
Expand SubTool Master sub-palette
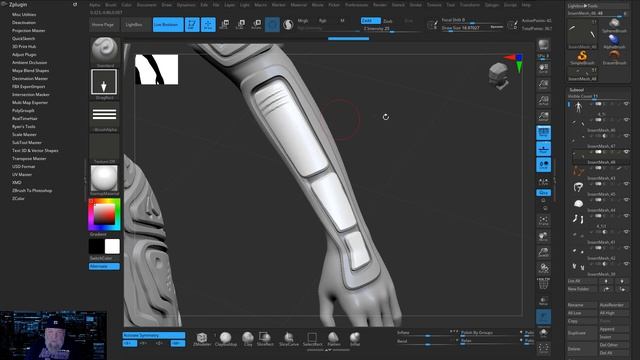(27, 142)
